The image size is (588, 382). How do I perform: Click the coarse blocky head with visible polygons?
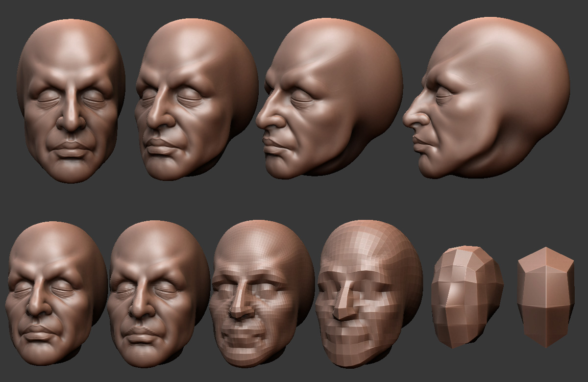(369, 294)
